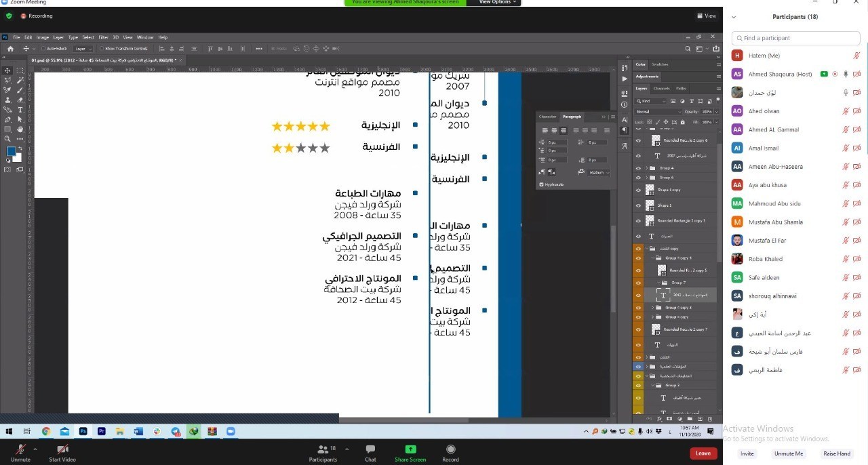
Task: Open the Medium dropdown in Paragraph panel
Action: pyautogui.click(x=599, y=173)
